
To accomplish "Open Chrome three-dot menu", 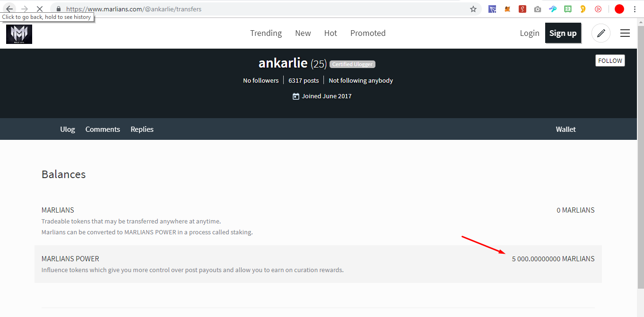I will point(635,9).
